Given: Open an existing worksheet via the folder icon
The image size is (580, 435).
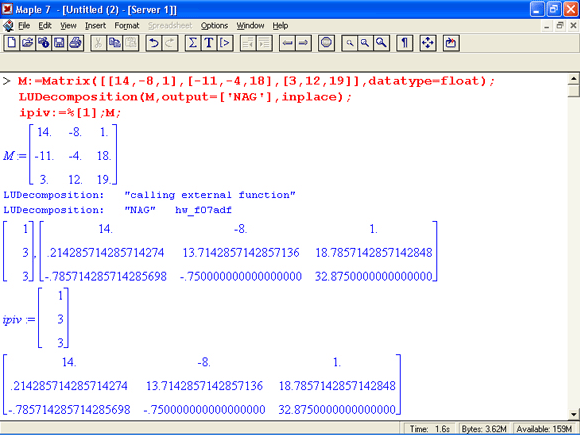Looking at the screenshot, I should 27,43.
